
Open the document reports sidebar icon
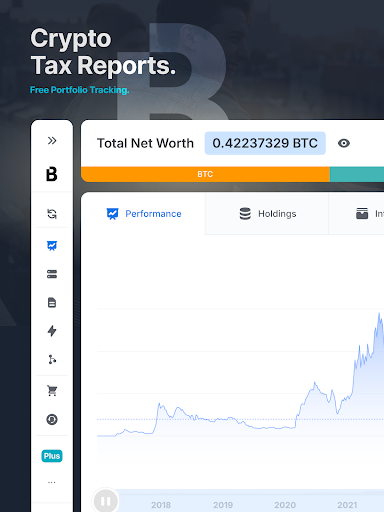point(52,303)
